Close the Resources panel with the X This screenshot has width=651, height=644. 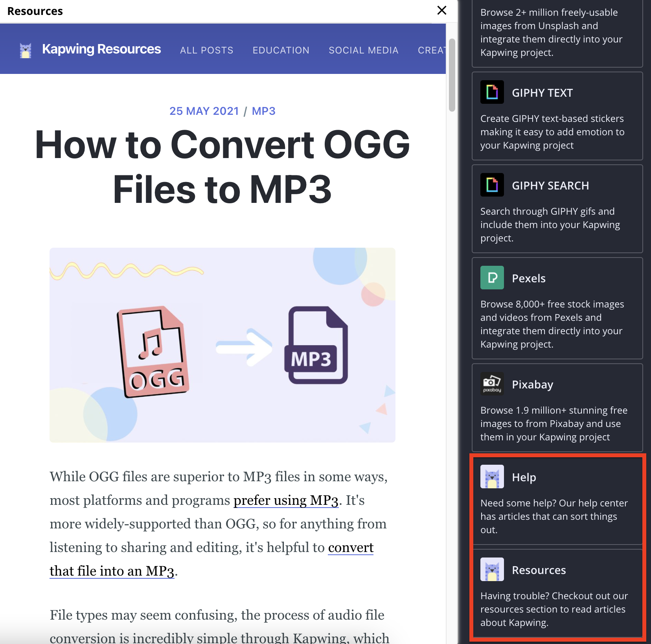(441, 11)
